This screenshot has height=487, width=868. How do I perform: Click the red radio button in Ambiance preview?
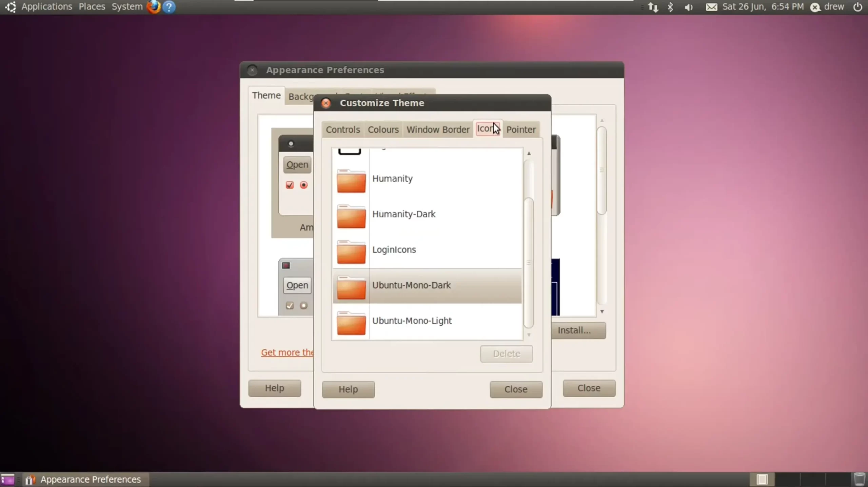click(x=304, y=185)
